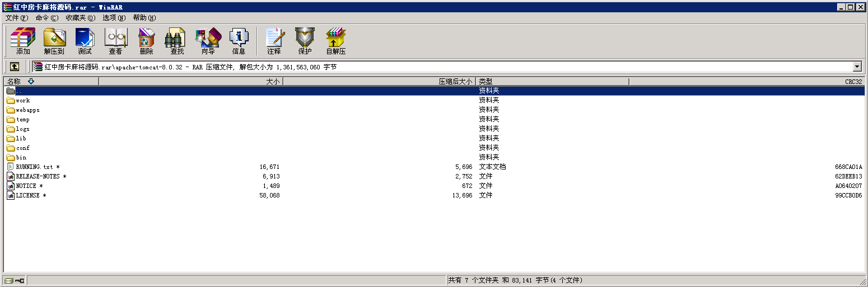Create self-extracting archive via 自解压 icon
The height and width of the screenshot is (287, 868).
pyautogui.click(x=335, y=41)
